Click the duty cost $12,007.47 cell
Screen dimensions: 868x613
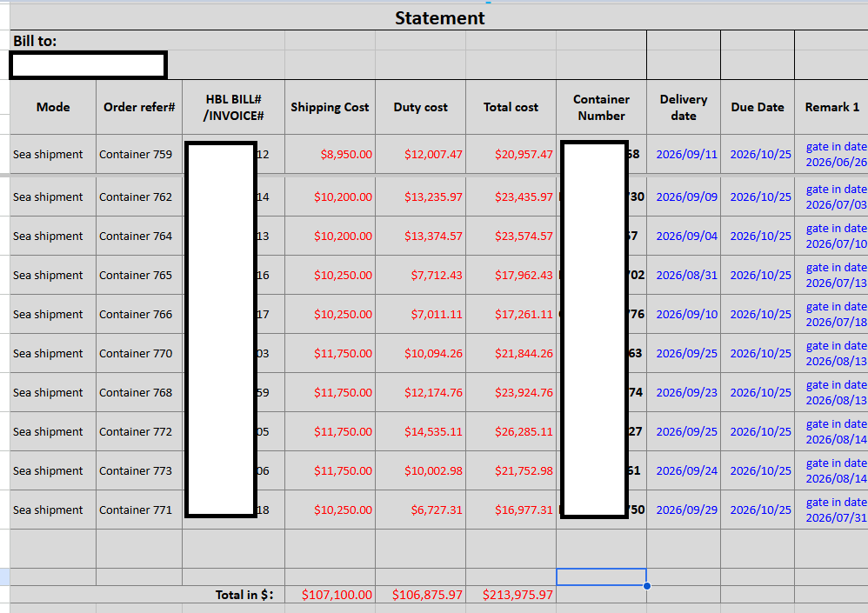click(421, 155)
